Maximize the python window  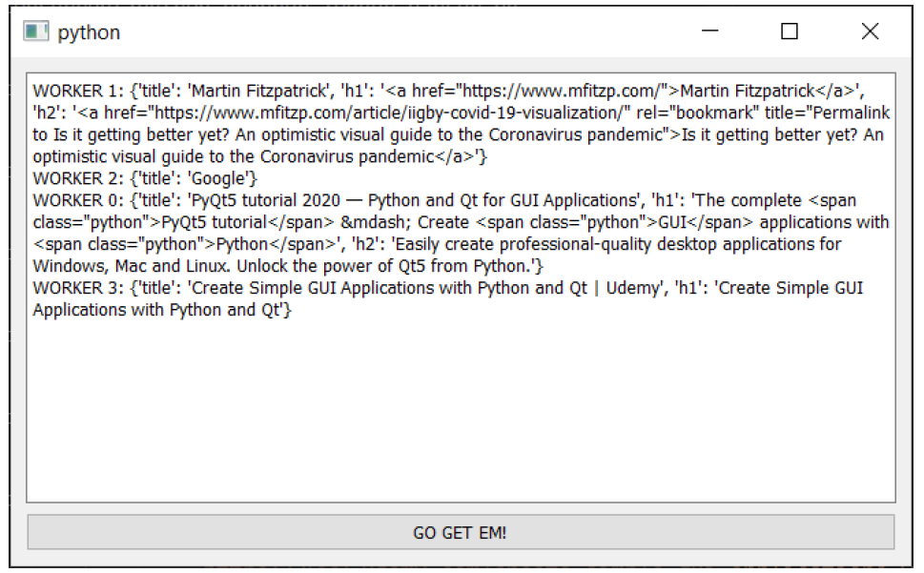tap(790, 31)
